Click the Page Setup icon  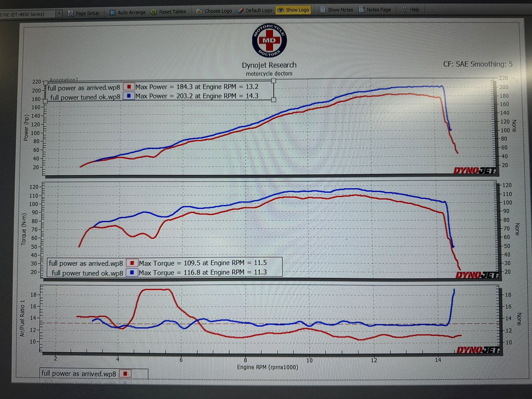coord(71,13)
